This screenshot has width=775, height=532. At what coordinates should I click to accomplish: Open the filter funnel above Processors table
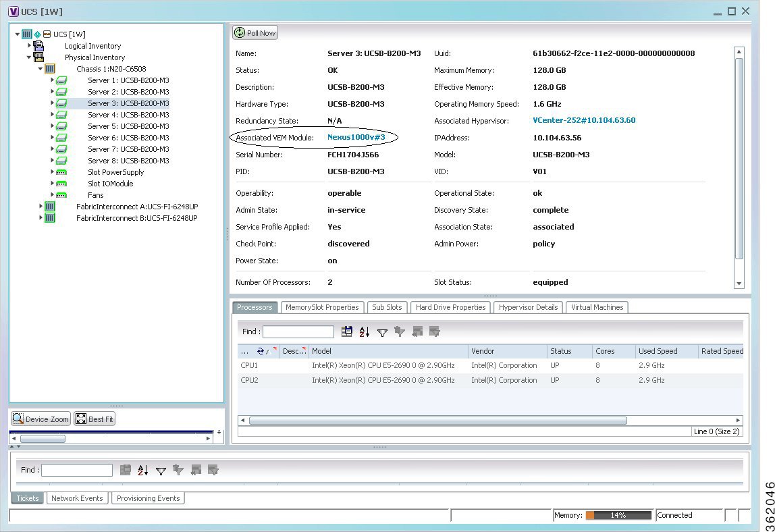[382, 333]
